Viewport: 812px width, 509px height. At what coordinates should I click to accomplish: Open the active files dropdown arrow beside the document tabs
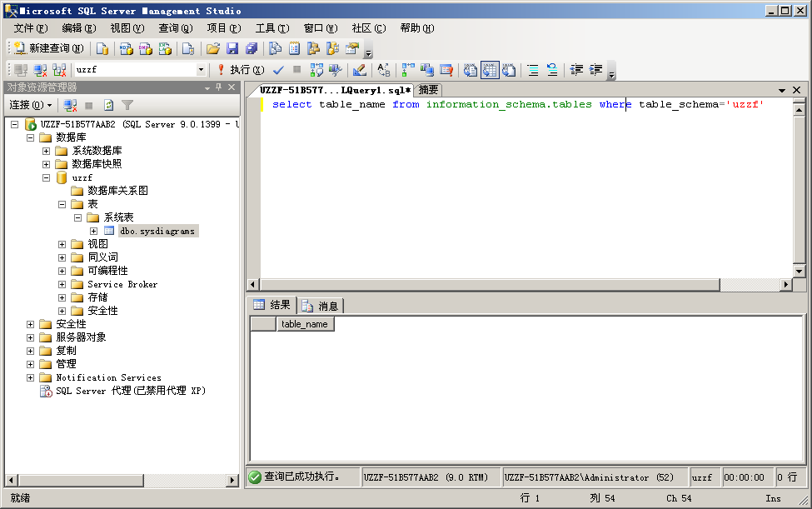(x=782, y=91)
